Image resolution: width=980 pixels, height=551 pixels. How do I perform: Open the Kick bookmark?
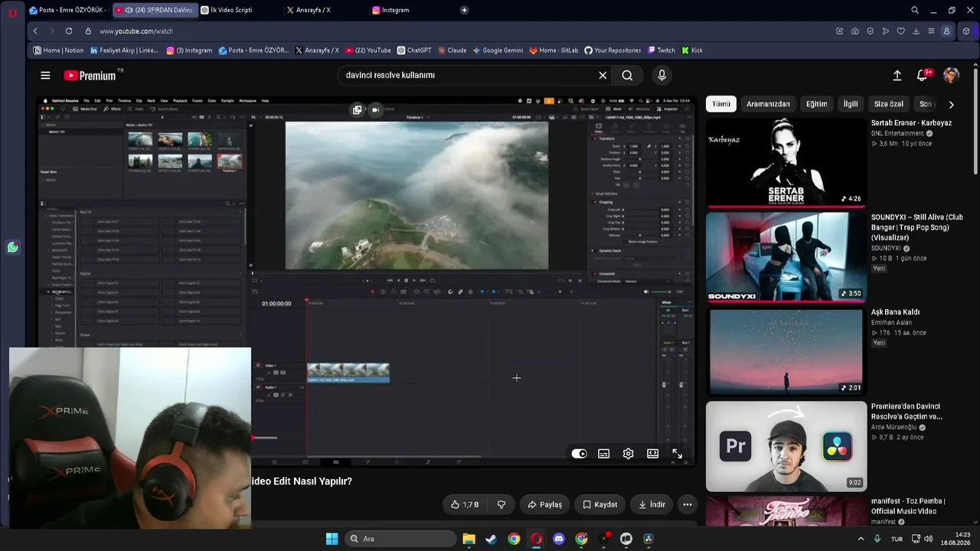tap(692, 51)
